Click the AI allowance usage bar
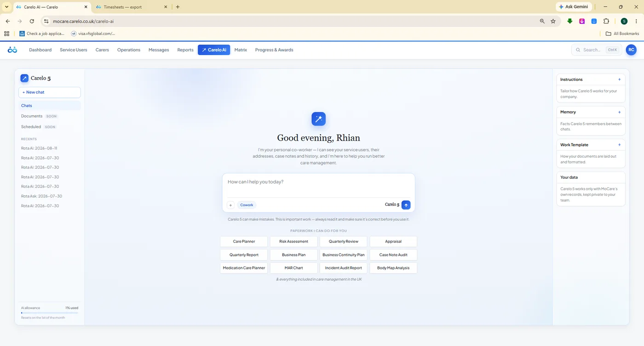The image size is (644, 346). tap(50, 313)
